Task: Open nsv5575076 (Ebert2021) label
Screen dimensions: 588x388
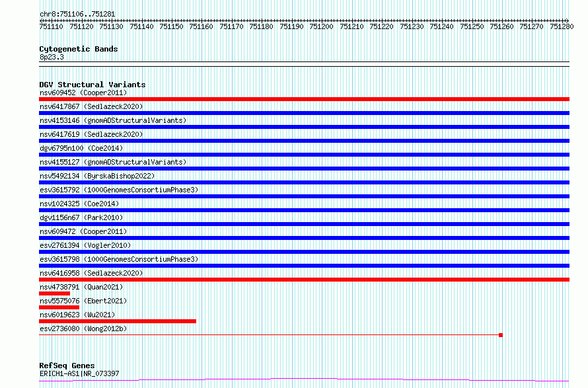Action: coord(83,301)
